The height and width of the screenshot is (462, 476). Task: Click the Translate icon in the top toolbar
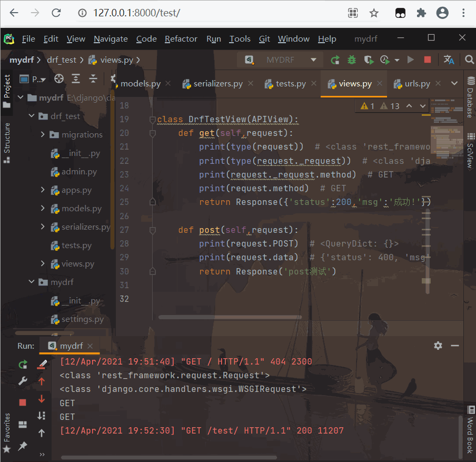tap(449, 60)
